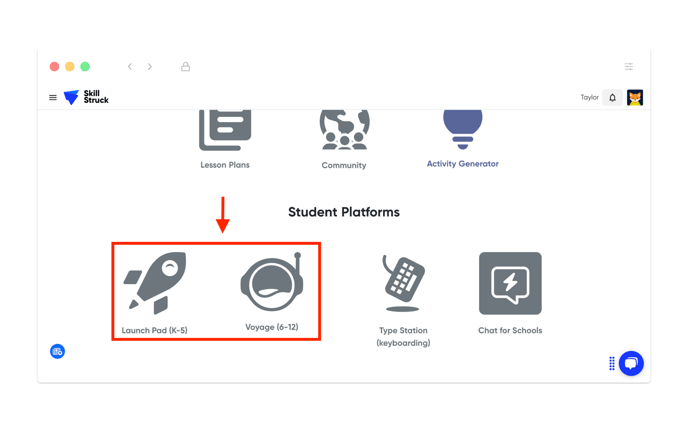
Task: Open the hamburger menu
Action: (x=53, y=97)
